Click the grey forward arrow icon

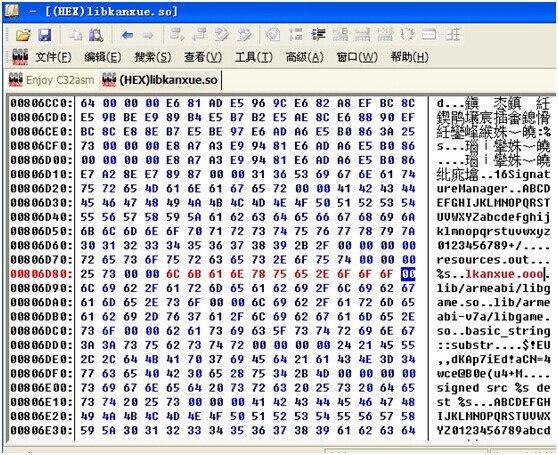tap(148, 35)
